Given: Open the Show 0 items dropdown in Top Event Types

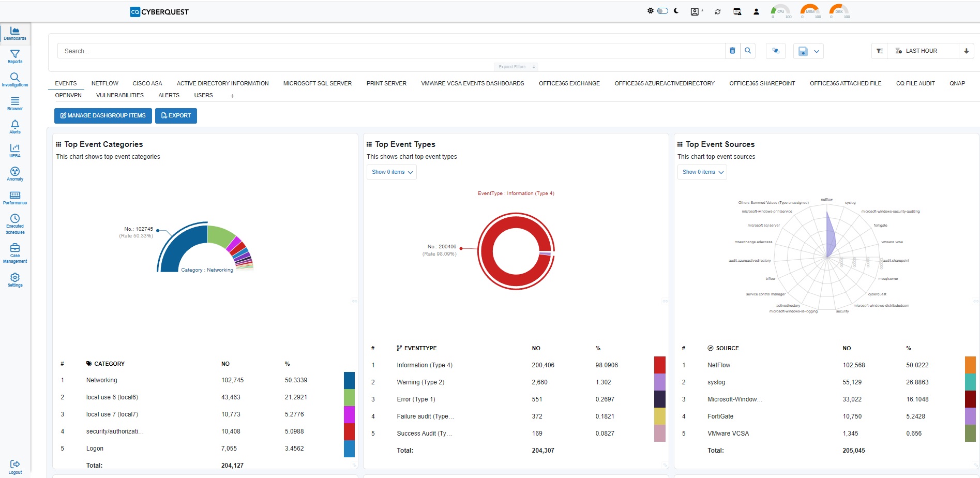Looking at the screenshot, I should [x=391, y=172].
